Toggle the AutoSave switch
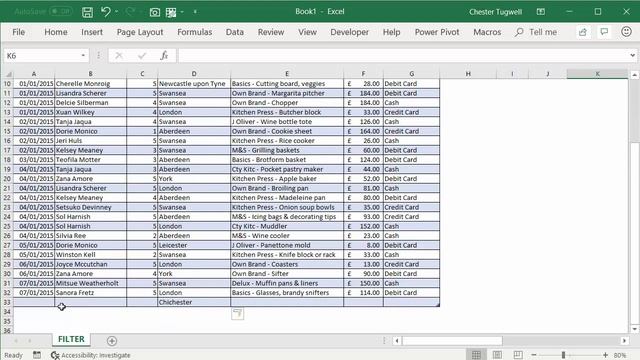This screenshot has height=360, width=640. [x=61, y=11]
